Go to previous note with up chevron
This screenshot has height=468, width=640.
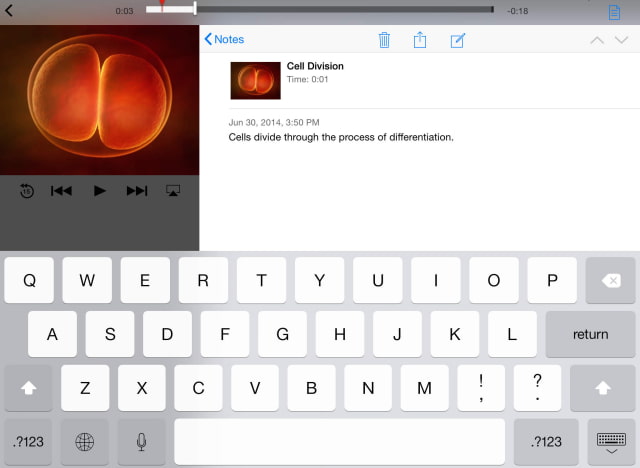(597, 40)
